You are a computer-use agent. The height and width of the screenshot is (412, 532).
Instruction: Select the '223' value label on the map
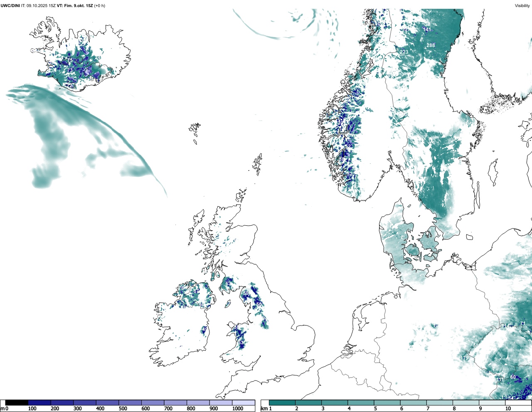pyautogui.click(x=404, y=52)
